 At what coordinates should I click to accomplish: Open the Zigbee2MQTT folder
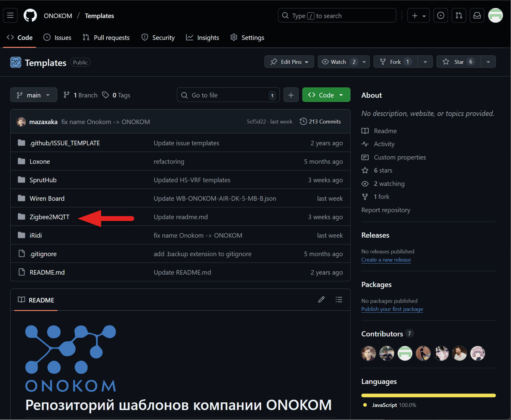click(x=50, y=217)
